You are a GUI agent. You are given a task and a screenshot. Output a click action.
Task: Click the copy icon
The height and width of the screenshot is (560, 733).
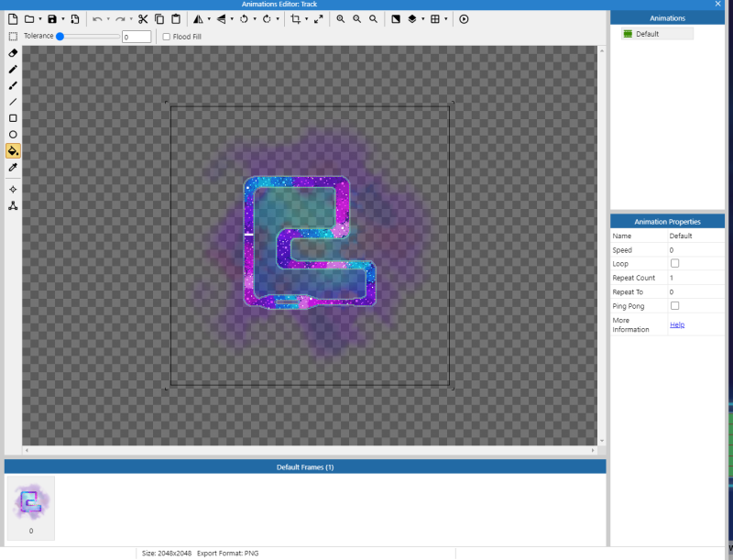159,19
